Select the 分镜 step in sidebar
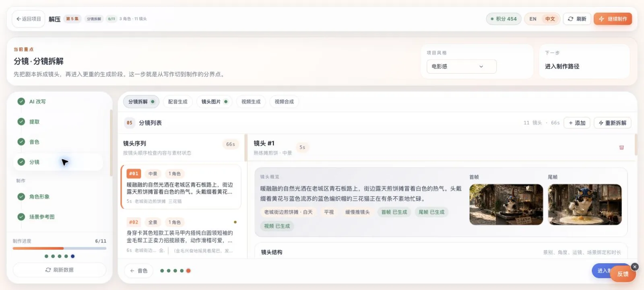 coord(58,162)
